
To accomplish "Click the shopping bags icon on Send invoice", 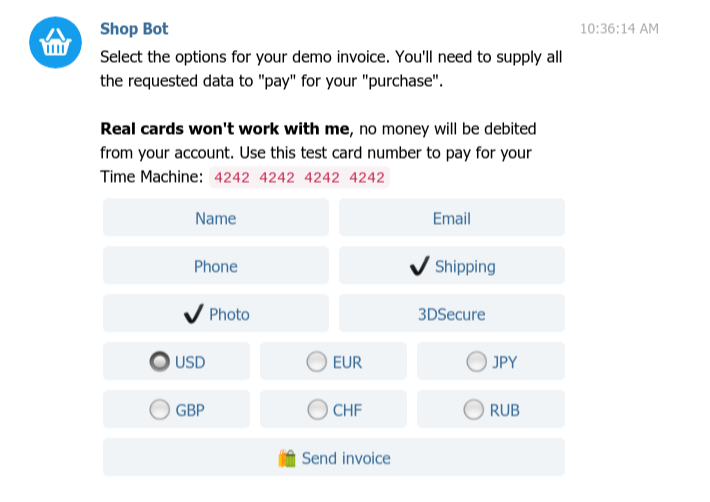I will click(287, 458).
